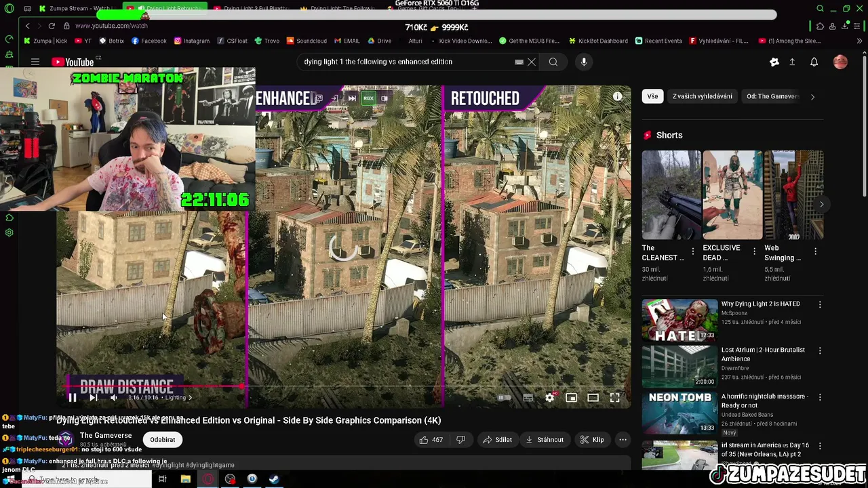Select the Z vašich vyhledávání chip
Image resolution: width=868 pixels, height=488 pixels.
click(702, 96)
